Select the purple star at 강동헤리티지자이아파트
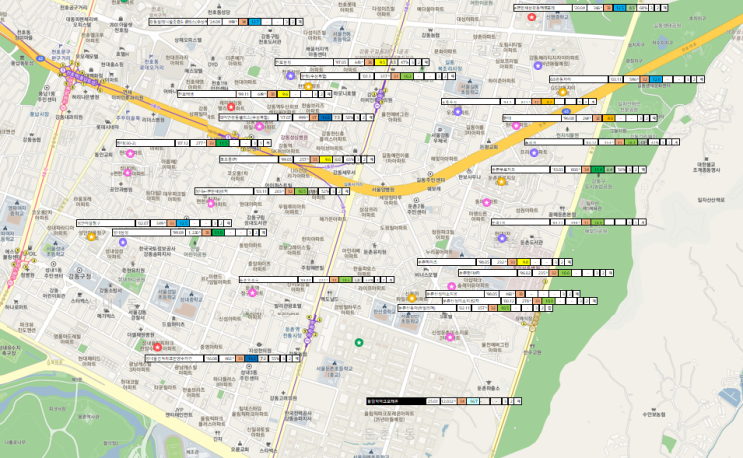Image resolution: width=743 pixels, height=458 pixels. pyautogui.click(x=538, y=66)
